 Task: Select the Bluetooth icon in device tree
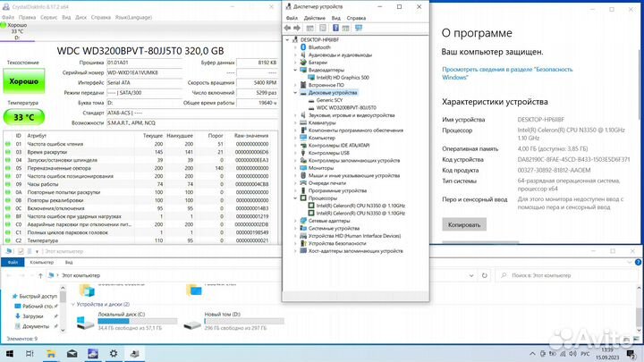point(303,47)
